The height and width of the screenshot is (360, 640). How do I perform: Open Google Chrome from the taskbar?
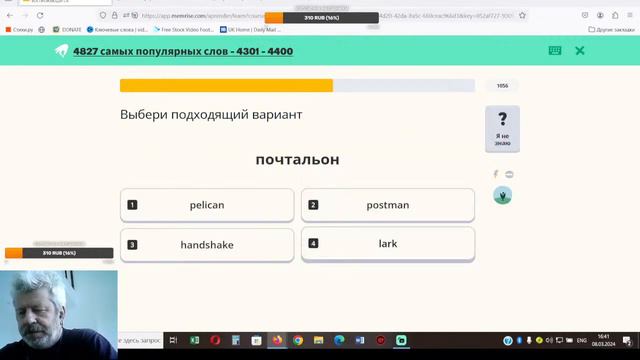point(298,340)
